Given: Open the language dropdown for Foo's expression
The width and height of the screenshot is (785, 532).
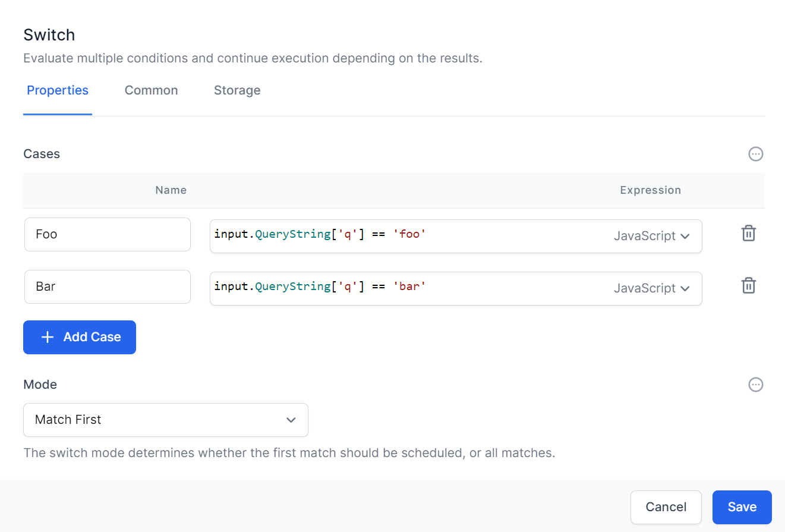Looking at the screenshot, I should click(651, 236).
